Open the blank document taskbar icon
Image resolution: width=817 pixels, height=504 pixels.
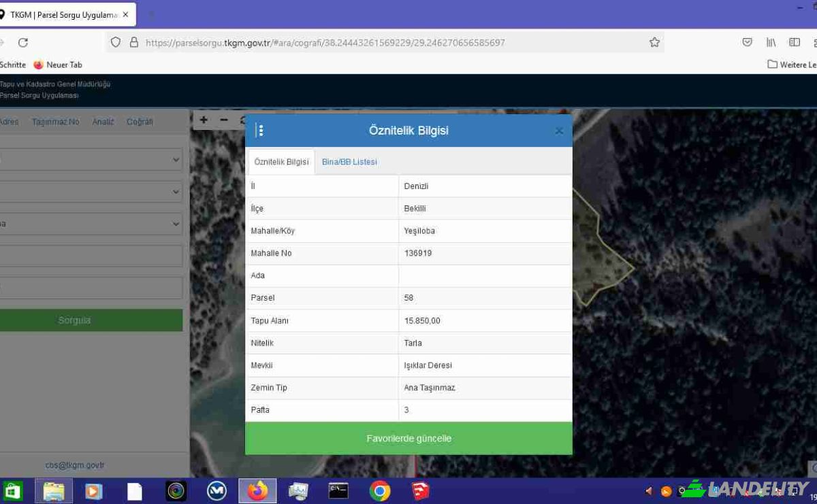pyautogui.click(x=135, y=490)
